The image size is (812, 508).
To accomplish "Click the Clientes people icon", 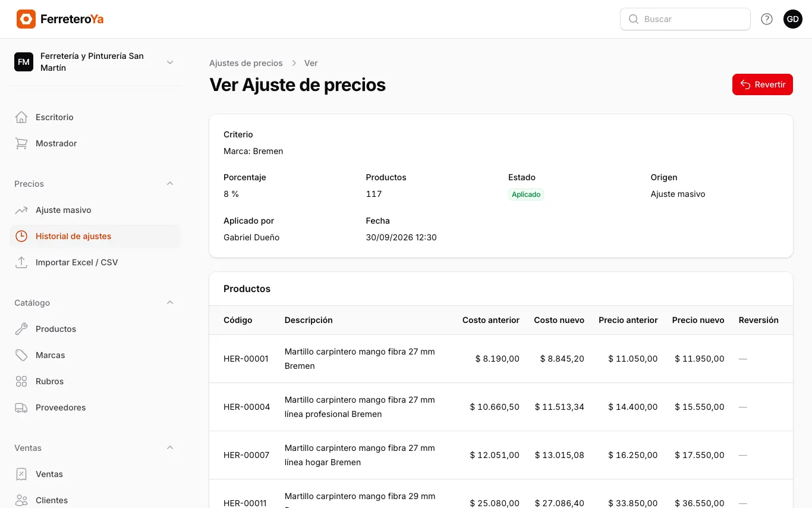I will (21, 500).
